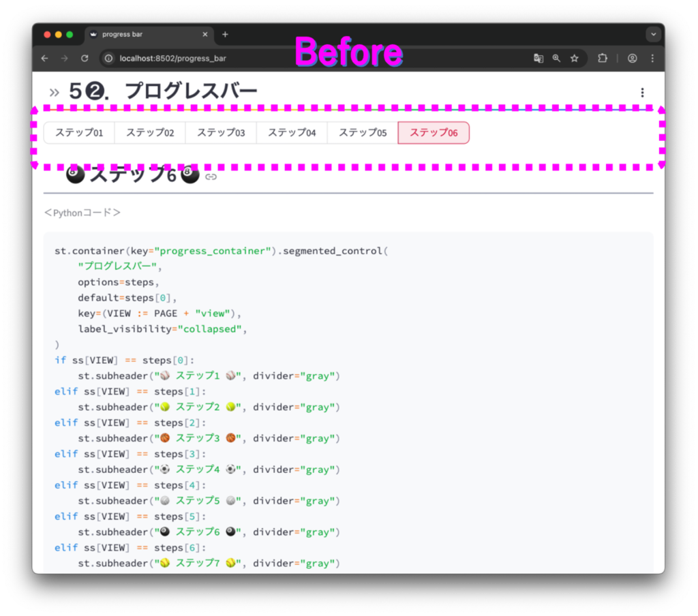The width and height of the screenshot is (698, 616).
Task: Click the "if ss[VIEW] == steps[0]:" code line
Action: point(125,360)
